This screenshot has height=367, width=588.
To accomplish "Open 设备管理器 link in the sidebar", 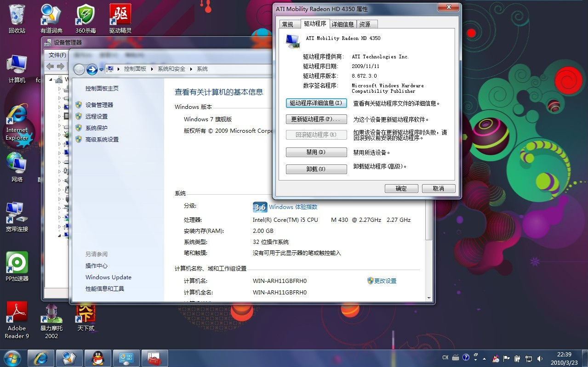I will pos(99,105).
